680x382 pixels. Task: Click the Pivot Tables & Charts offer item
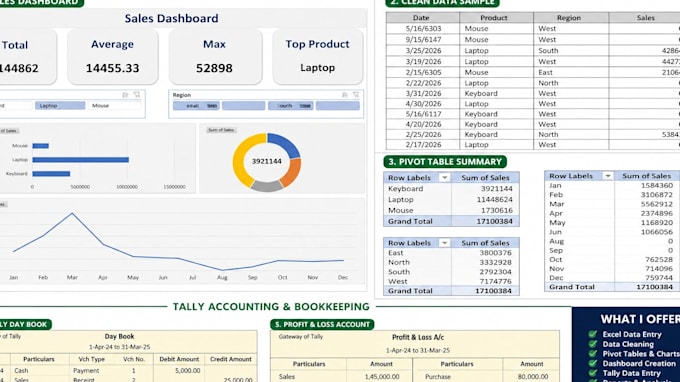click(641, 354)
